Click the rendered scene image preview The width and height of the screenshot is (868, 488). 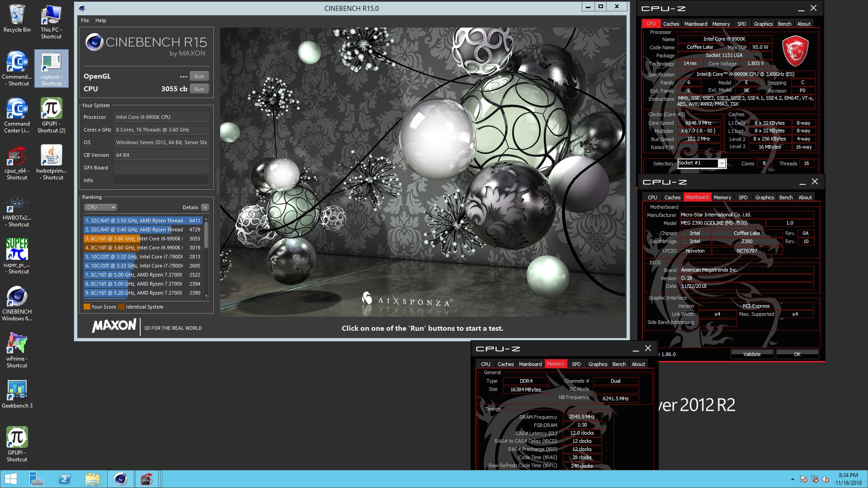pos(423,172)
